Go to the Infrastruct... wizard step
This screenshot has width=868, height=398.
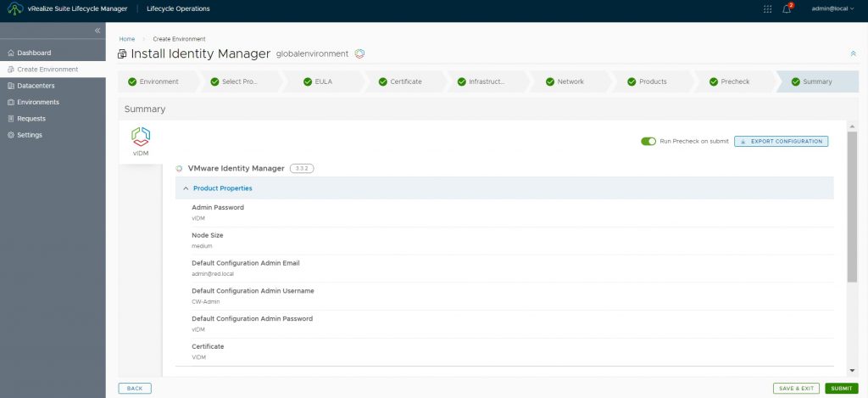(x=487, y=81)
